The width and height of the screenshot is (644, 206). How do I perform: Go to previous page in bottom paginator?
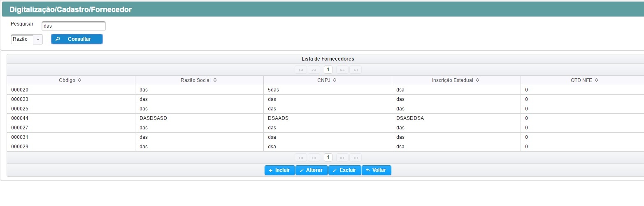click(x=314, y=158)
